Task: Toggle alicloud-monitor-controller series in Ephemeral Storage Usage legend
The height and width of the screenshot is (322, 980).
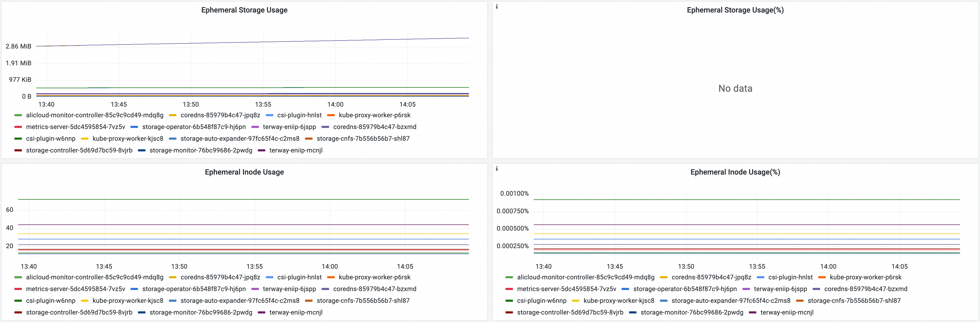Action: pyautogui.click(x=95, y=115)
